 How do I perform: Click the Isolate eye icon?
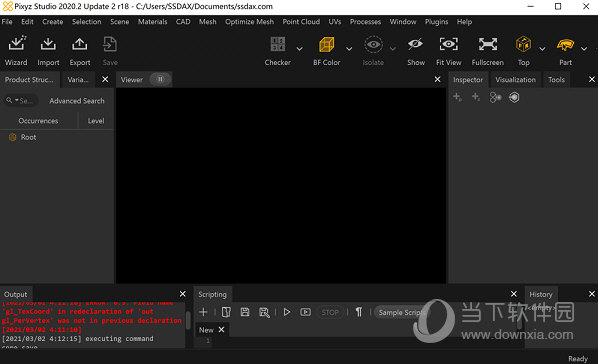[373, 44]
